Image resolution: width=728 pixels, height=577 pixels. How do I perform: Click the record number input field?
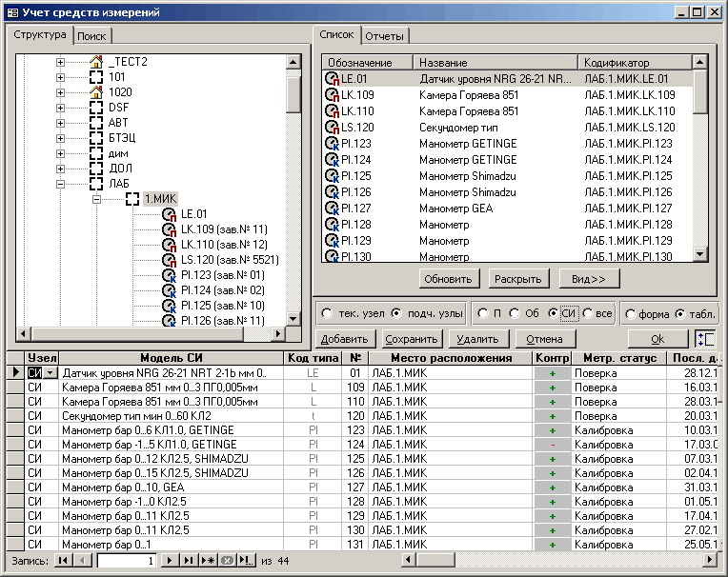(126, 562)
